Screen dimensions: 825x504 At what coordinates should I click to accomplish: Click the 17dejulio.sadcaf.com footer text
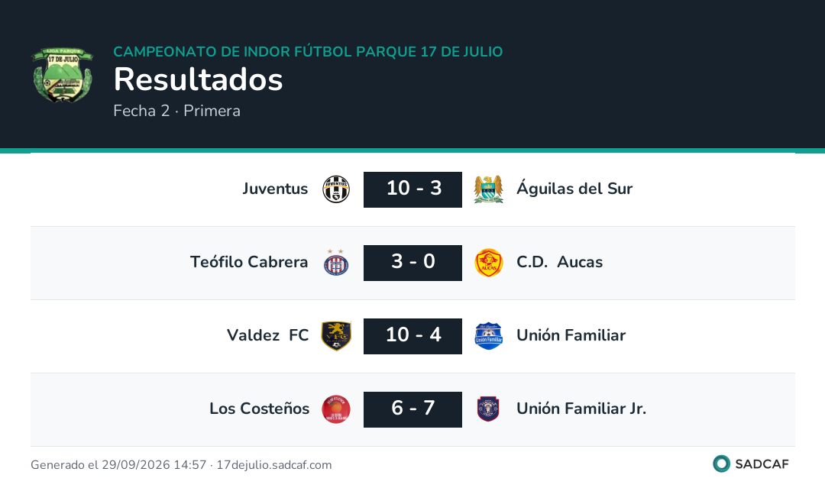[274, 465]
